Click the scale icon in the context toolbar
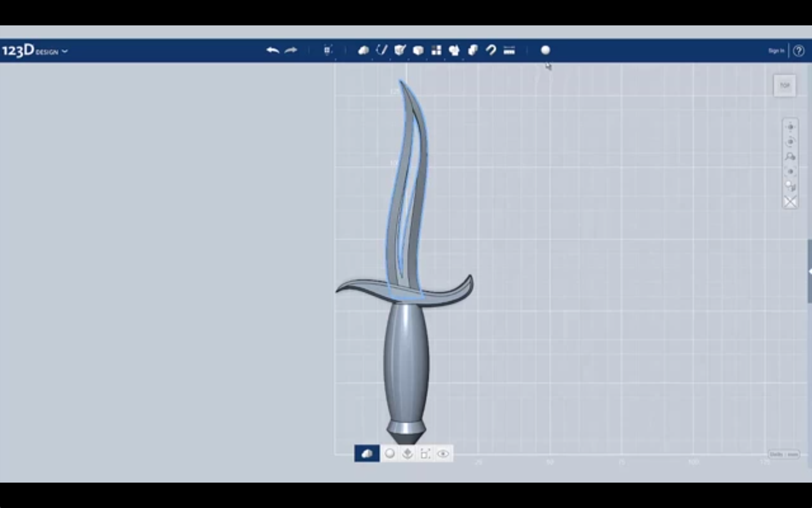The image size is (812, 508). tap(425, 453)
